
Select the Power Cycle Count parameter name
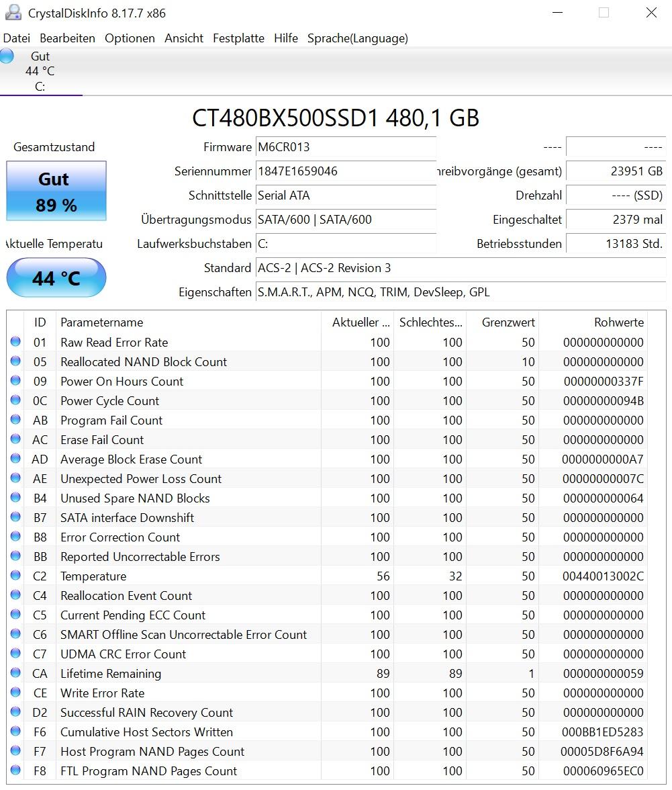coord(109,401)
